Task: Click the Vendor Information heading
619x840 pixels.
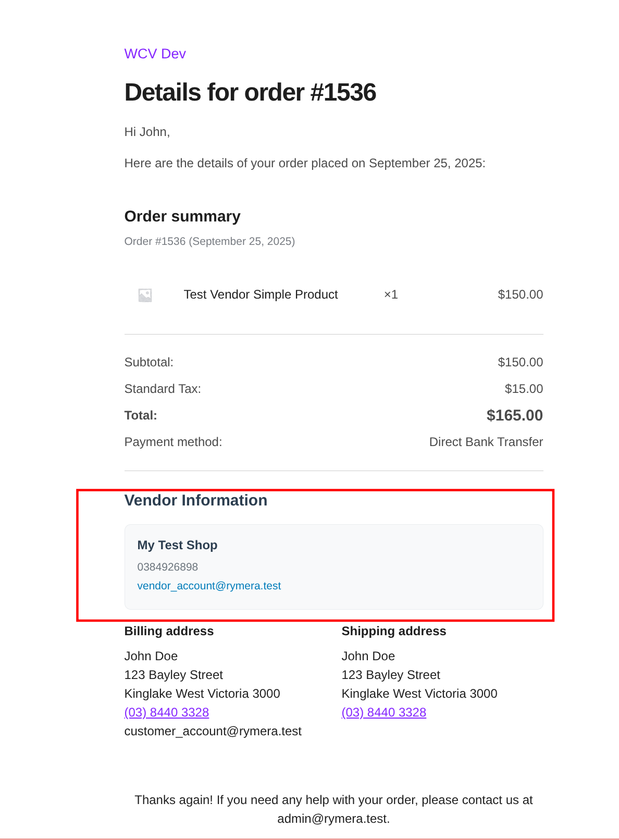Action: coord(195,500)
